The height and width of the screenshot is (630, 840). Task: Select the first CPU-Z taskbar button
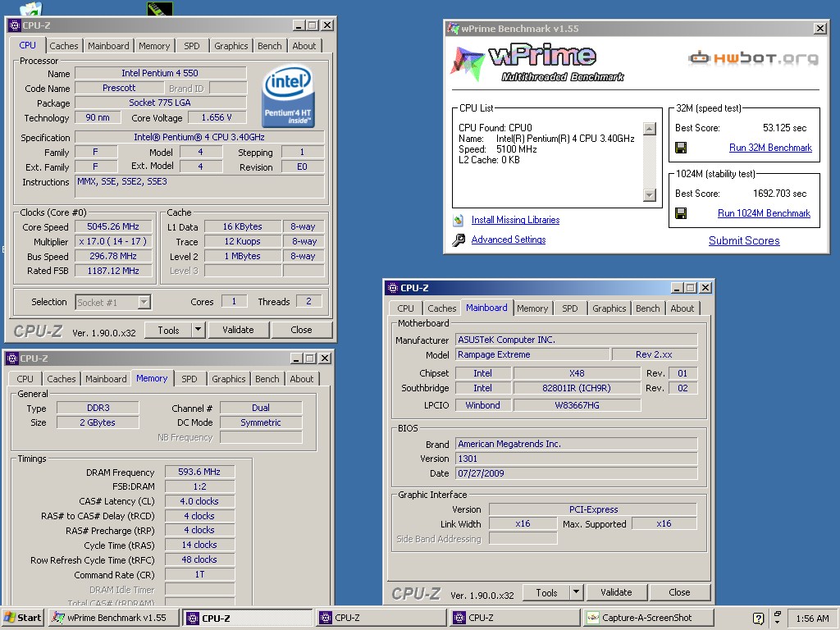coord(247,618)
